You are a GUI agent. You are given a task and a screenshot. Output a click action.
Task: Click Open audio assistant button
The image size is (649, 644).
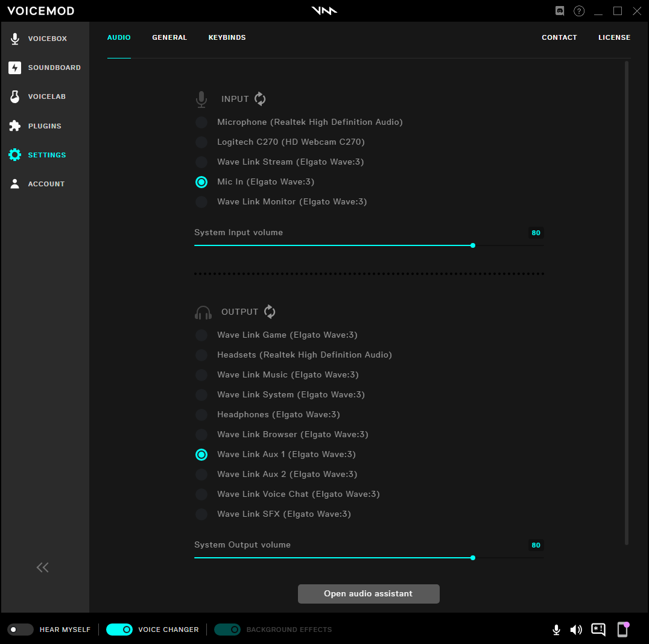tap(369, 594)
